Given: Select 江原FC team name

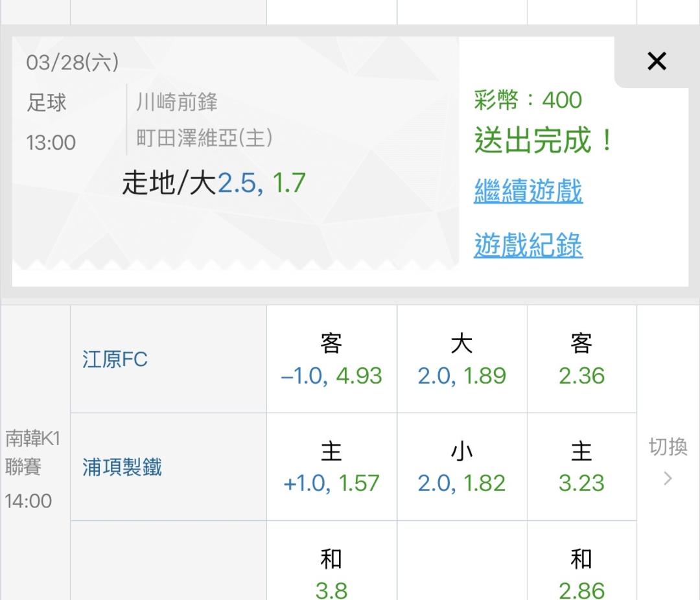Looking at the screenshot, I should point(115,360).
